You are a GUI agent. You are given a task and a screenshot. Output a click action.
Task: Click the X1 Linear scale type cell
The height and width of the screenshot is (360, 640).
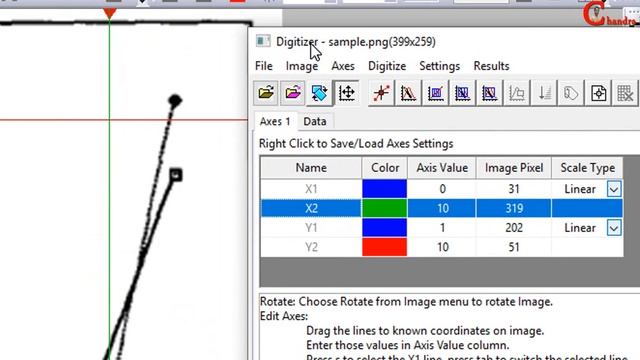click(x=580, y=189)
